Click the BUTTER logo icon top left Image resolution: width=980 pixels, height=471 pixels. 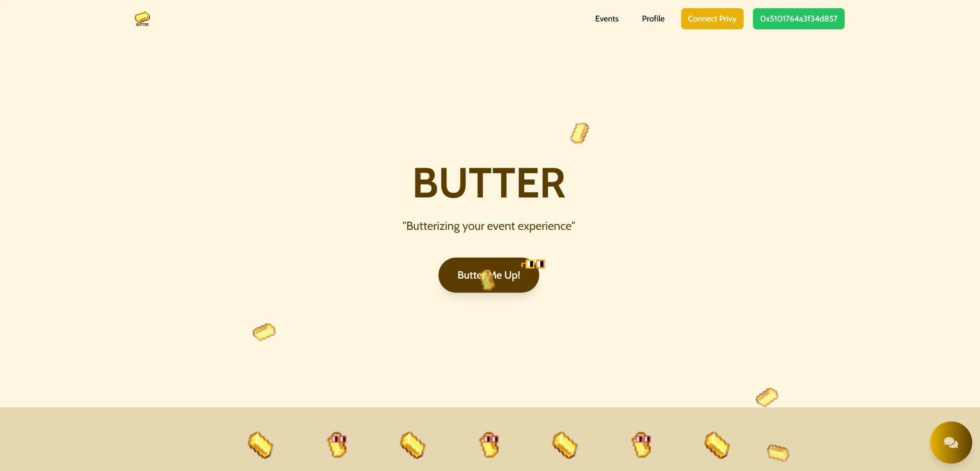click(x=142, y=18)
